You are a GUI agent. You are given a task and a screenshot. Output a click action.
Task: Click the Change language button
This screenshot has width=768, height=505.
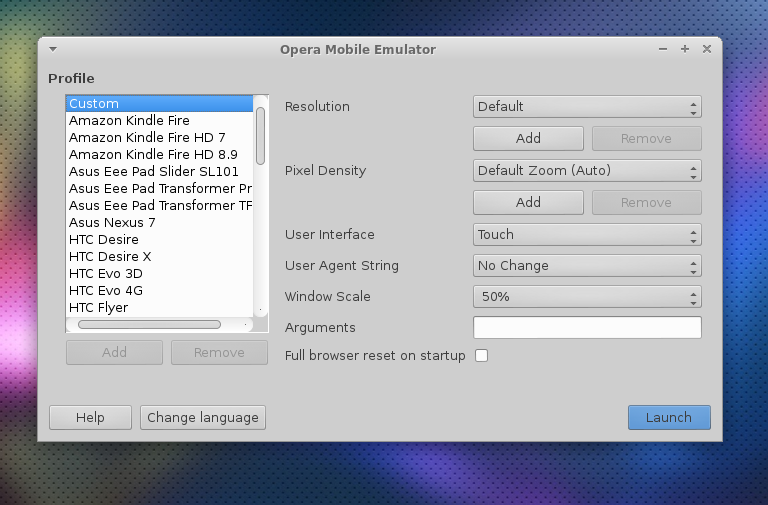(x=203, y=417)
